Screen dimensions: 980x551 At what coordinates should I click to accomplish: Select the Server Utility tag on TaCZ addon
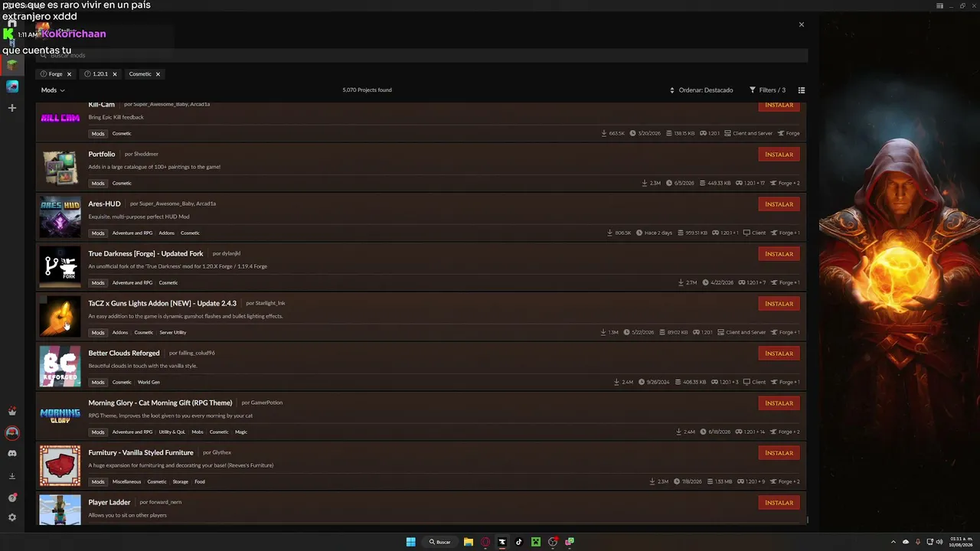point(173,332)
